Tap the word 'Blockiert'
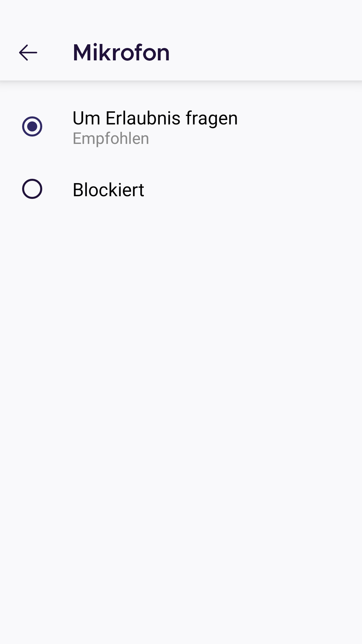Image resolution: width=362 pixels, height=644 pixels. pyautogui.click(x=108, y=190)
